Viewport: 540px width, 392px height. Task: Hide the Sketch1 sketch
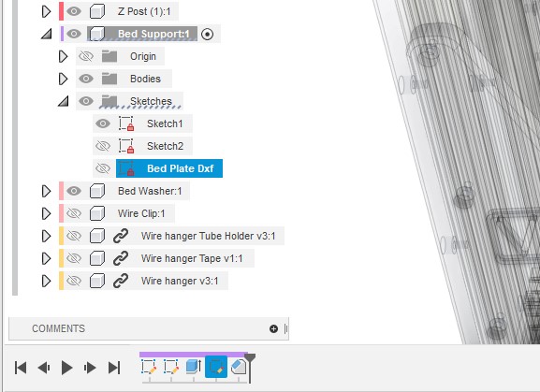(x=103, y=123)
